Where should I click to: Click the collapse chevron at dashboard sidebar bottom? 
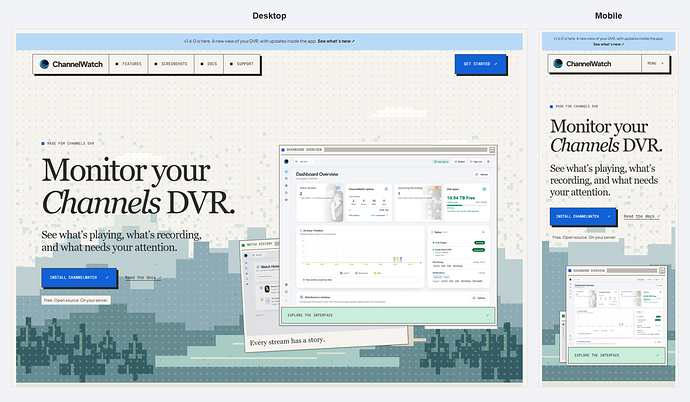click(286, 301)
